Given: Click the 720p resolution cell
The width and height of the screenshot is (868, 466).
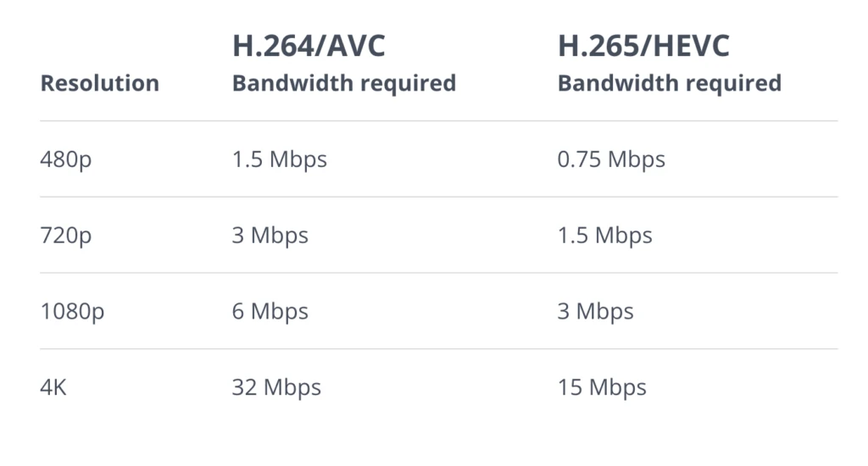Looking at the screenshot, I should point(65,236).
